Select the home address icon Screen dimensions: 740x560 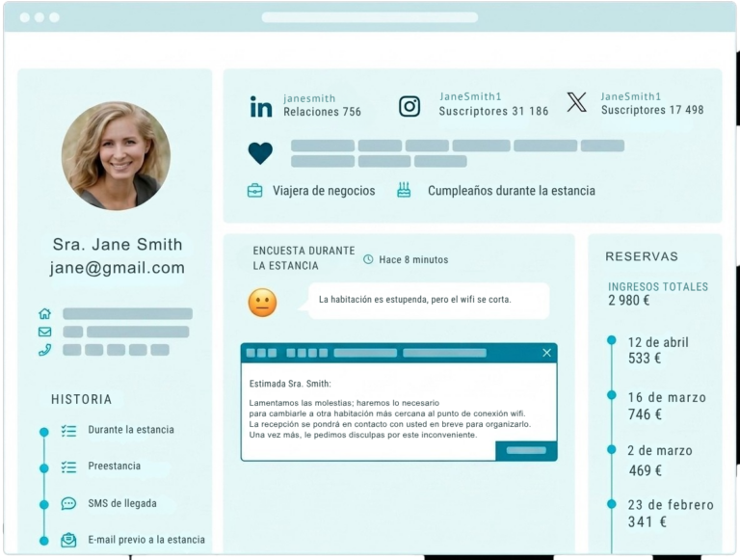click(x=45, y=313)
